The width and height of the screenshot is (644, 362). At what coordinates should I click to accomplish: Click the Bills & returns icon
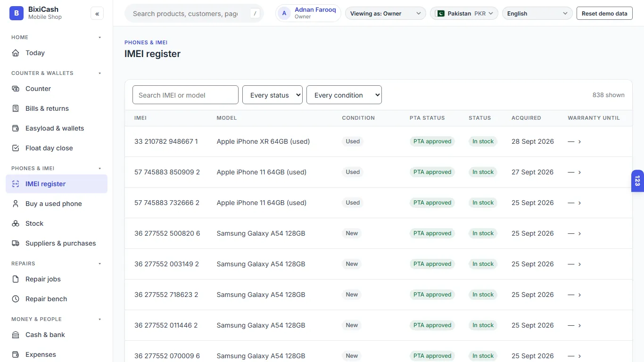[x=16, y=108]
